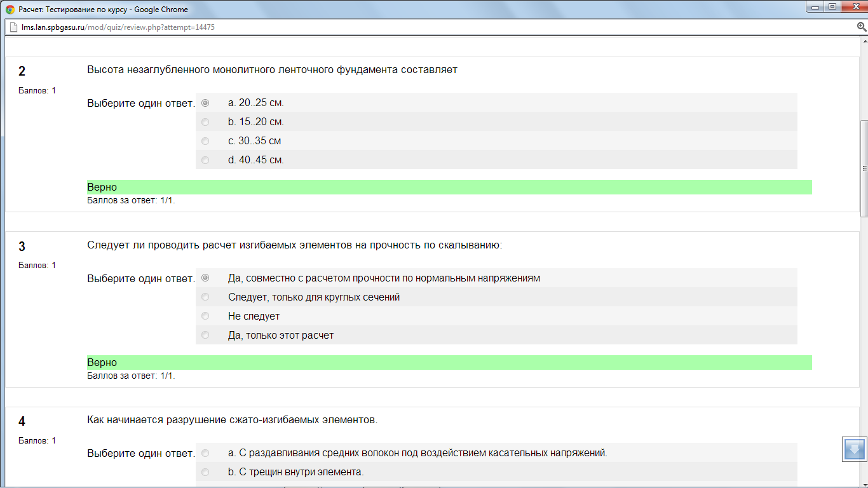The width and height of the screenshot is (868, 488).
Task: Click the scrollbar up arrow
Action: point(864,41)
